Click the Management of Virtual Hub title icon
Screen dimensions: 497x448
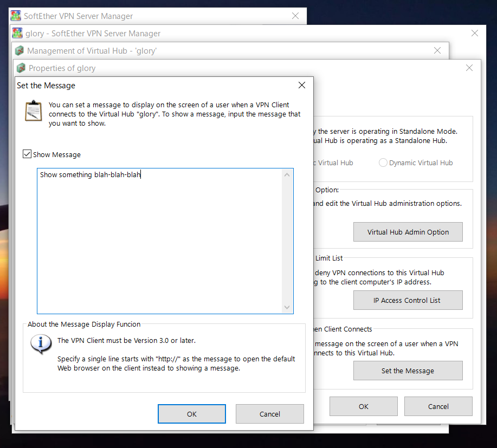coord(20,50)
